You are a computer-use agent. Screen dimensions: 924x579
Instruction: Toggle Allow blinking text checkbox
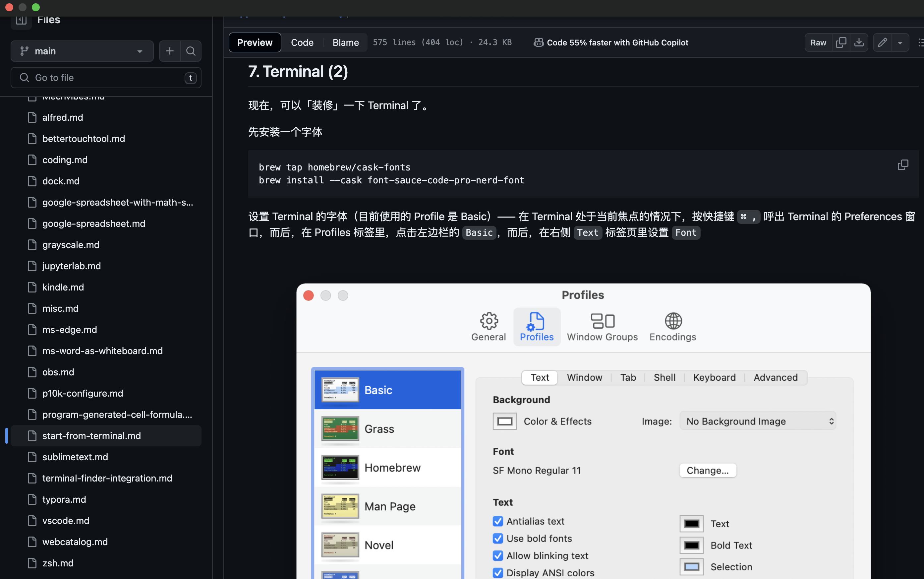click(498, 556)
